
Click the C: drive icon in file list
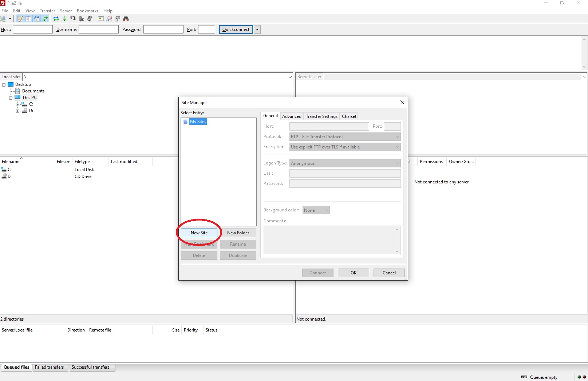(4, 170)
